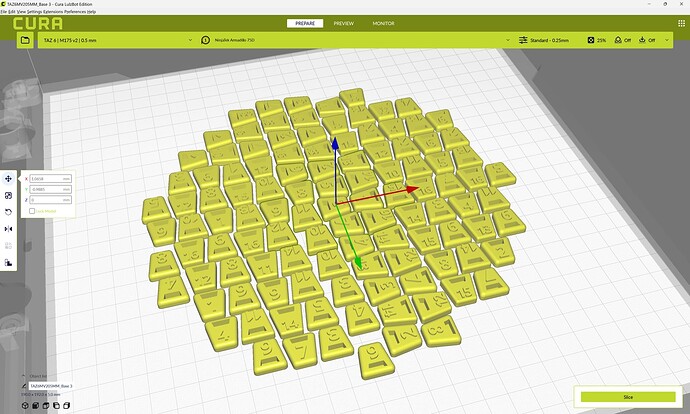
Task: Open the Settings menu
Action: click(34, 11)
